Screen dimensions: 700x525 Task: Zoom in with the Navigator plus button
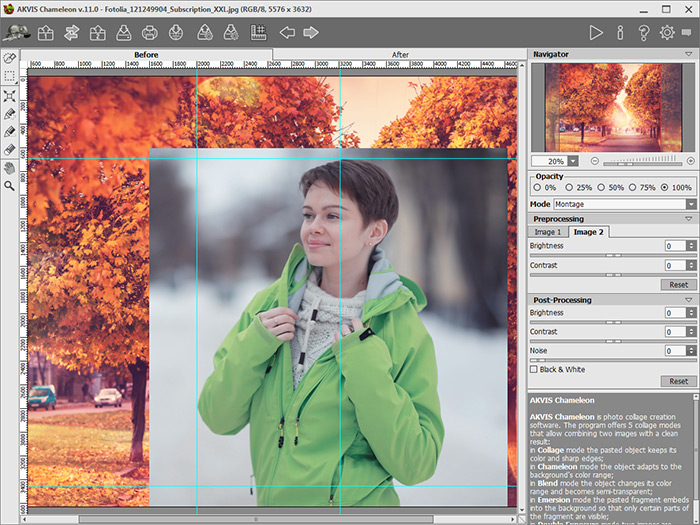click(x=690, y=161)
